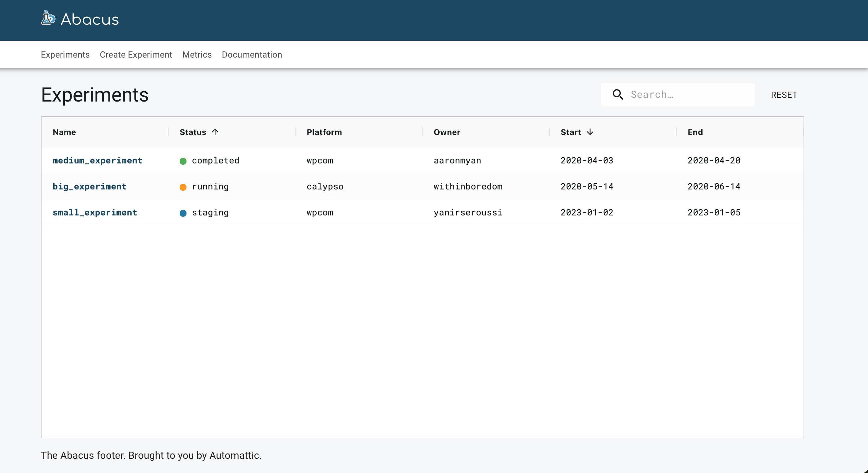Viewport: 868px width, 473px height.
Task: Click 'wpcom' in the medium_experiment row
Action: (320, 161)
